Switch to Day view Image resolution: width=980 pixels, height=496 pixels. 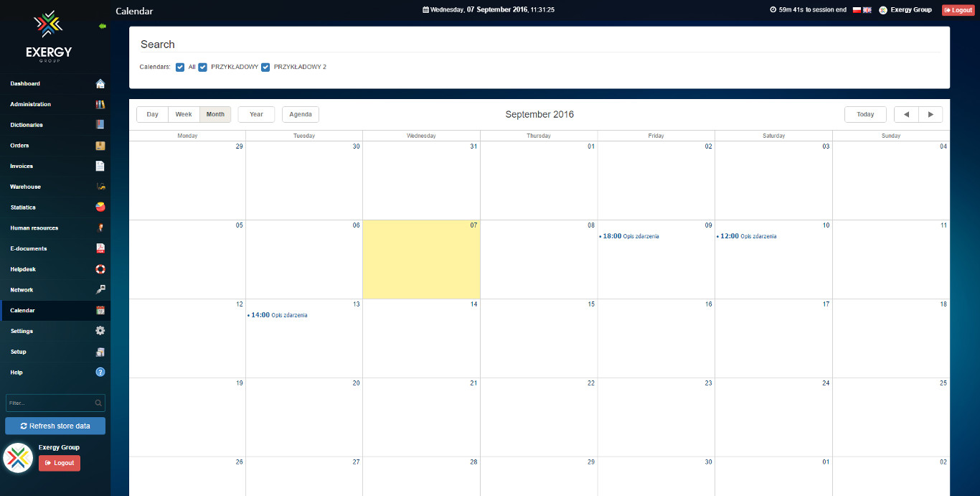coord(152,115)
